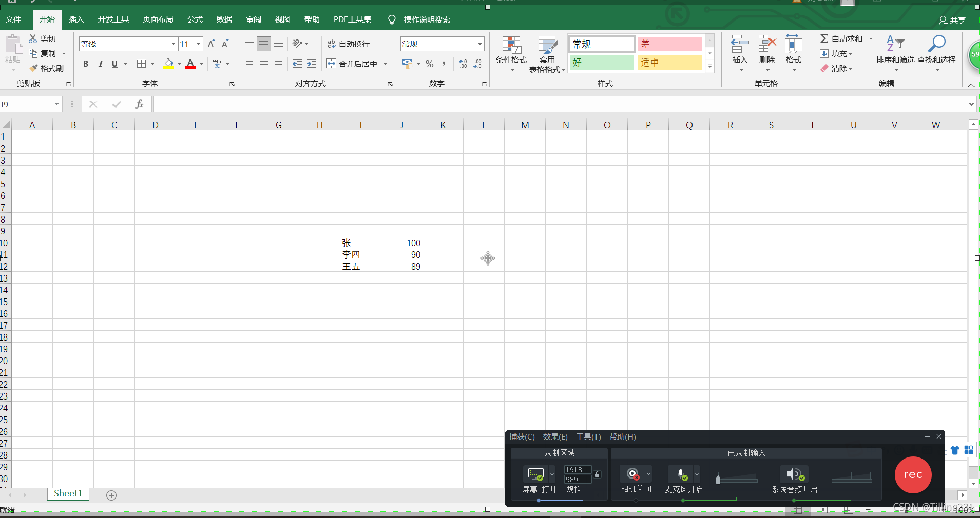Viewport: 980px width, 518px height.
Task: Apply the yellow fill color bucket
Action: (168, 64)
